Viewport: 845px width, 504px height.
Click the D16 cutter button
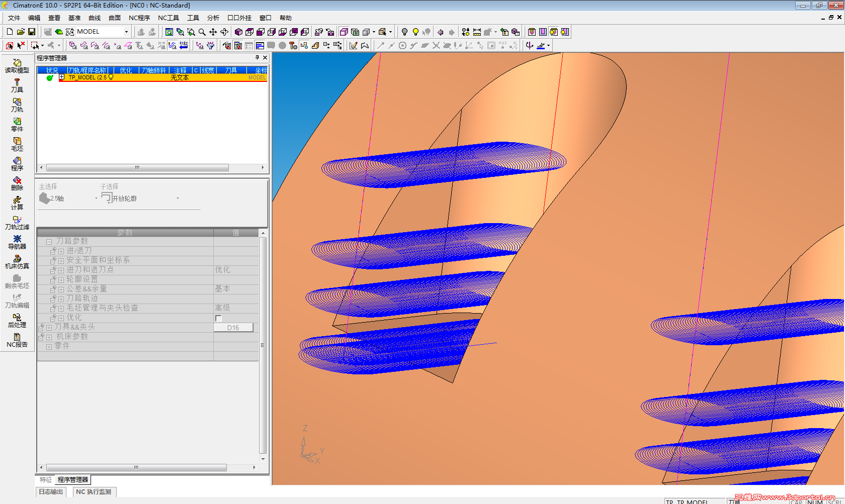pyautogui.click(x=233, y=328)
